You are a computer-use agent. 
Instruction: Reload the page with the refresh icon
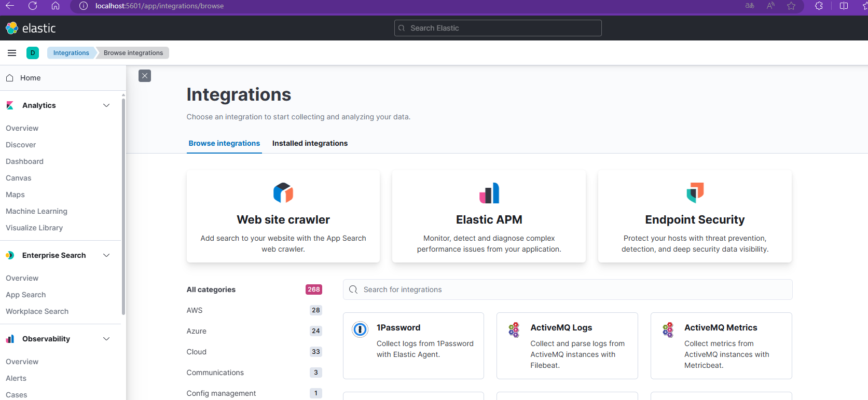pos(33,6)
